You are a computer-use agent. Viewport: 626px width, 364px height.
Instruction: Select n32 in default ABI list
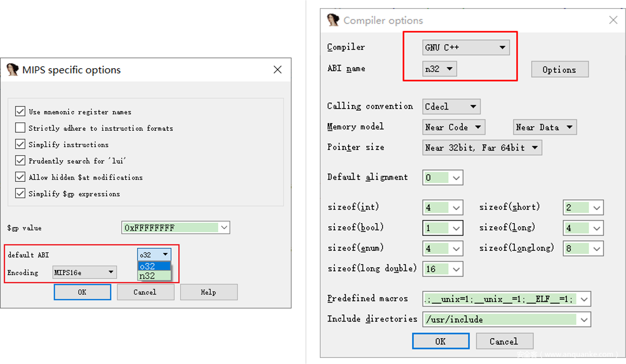coord(154,276)
